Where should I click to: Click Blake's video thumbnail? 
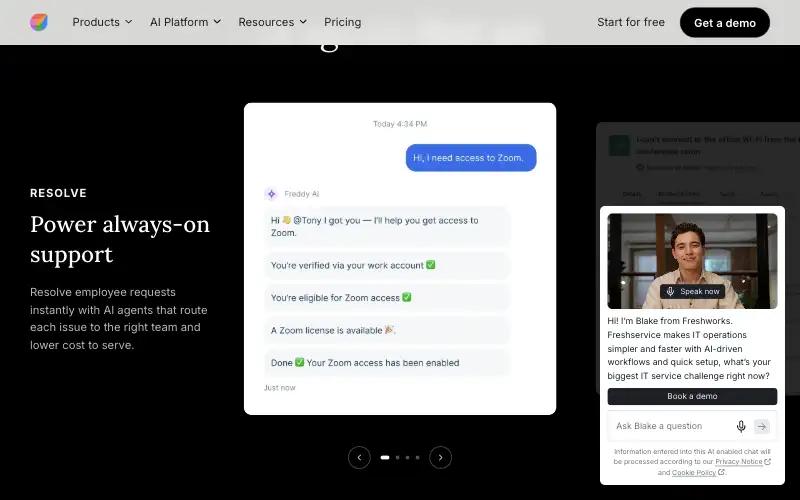(692, 261)
